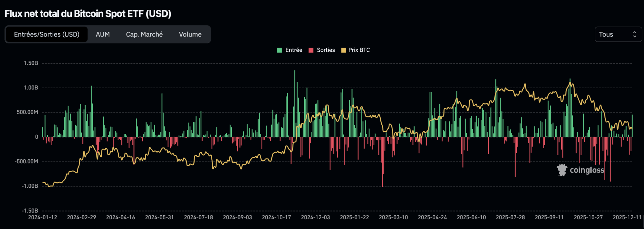Hide the Sorties series via its legend label

pos(326,50)
